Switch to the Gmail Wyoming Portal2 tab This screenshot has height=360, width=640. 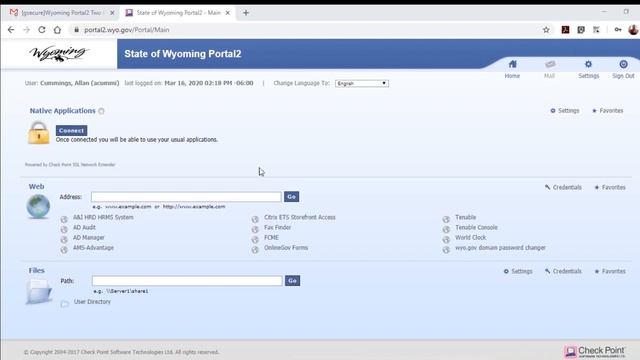tap(61, 13)
